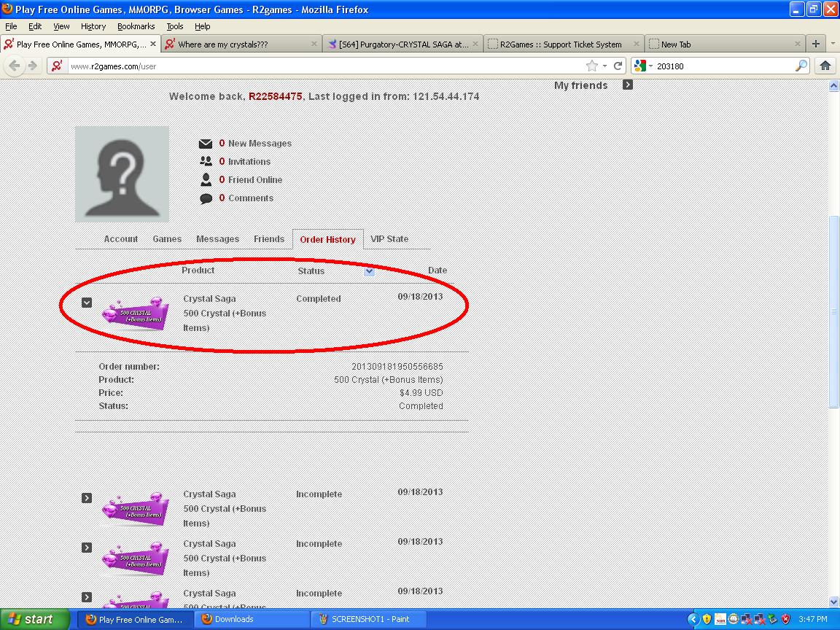Expand the third Incomplete Crystal Saga order
Image resolution: width=840 pixels, height=630 pixels.
87,597
